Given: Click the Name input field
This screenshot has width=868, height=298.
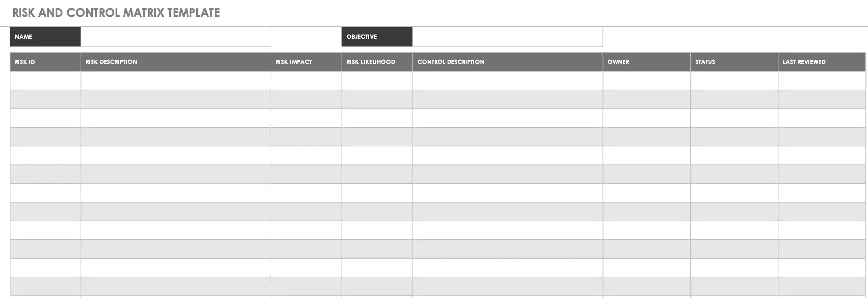Looking at the screenshot, I should pos(176,37).
